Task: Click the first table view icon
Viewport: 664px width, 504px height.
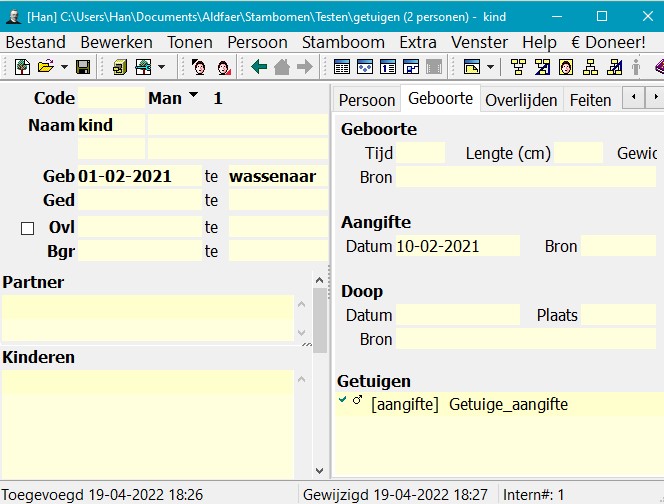Action: click(x=342, y=67)
